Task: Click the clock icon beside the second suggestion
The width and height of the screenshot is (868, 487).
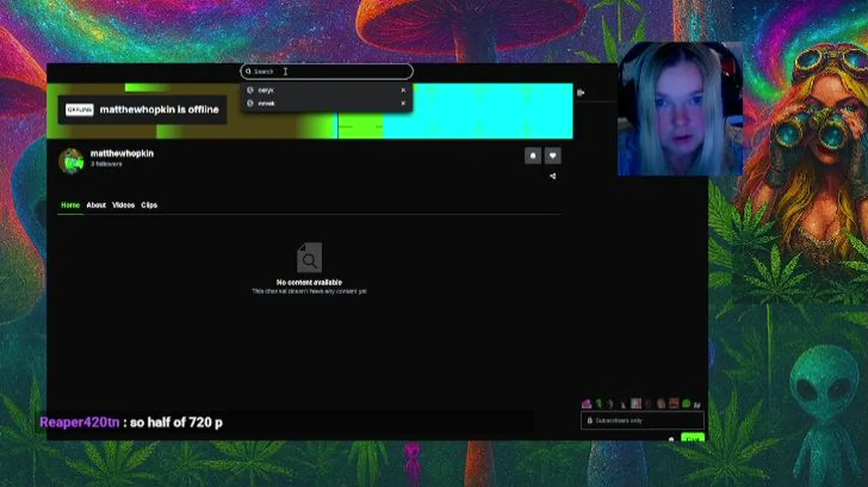Action: click(x=250, y=103)
